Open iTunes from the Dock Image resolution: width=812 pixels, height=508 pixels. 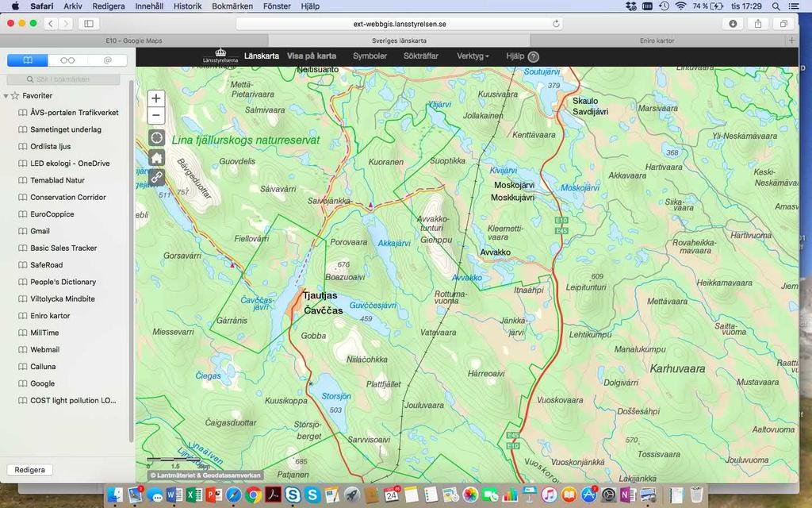point(549,495)
